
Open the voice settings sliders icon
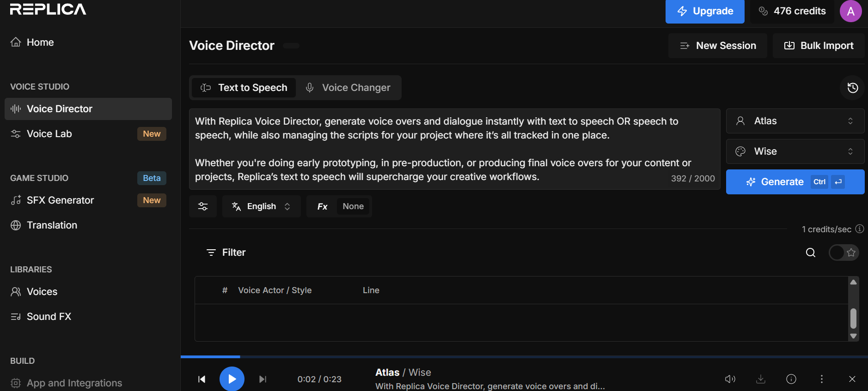tap(203, 206)
